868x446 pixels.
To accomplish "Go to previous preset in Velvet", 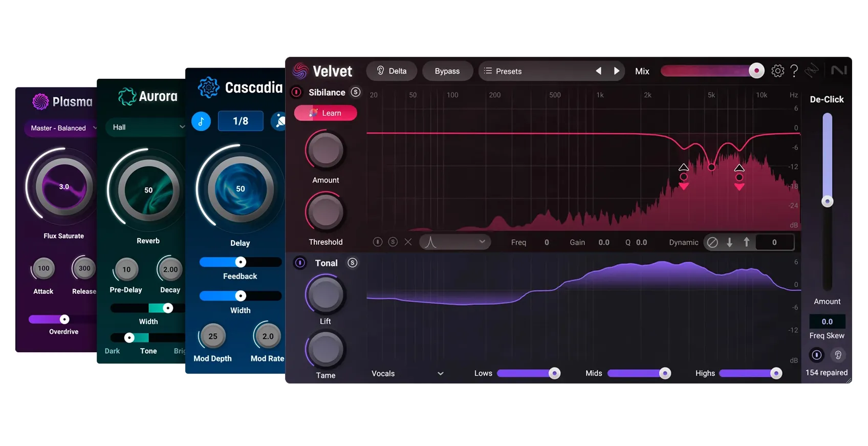I will coord(598,71).
